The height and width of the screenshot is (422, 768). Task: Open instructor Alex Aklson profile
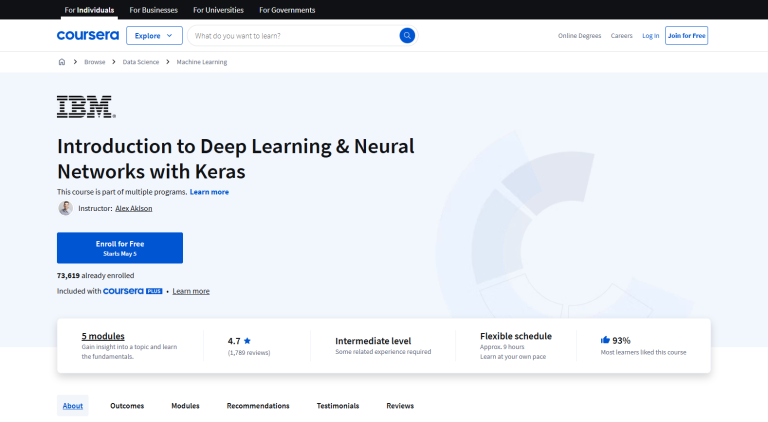[134, 208]
